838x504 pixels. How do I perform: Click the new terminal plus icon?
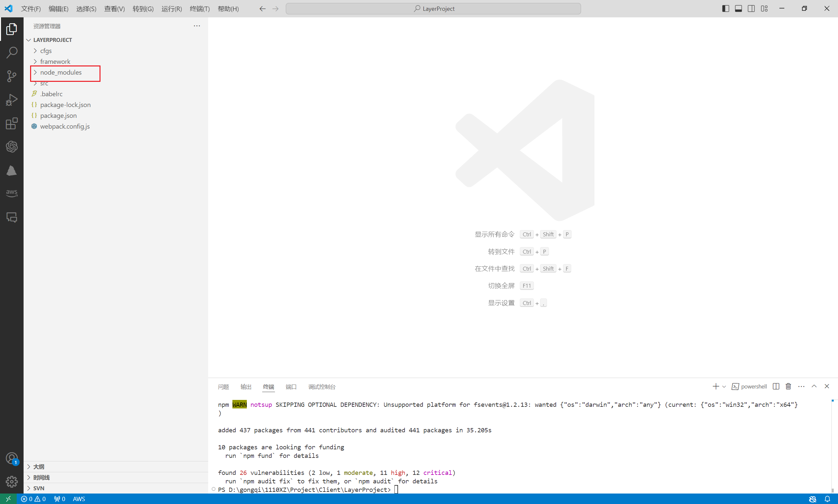click(716, 387)
